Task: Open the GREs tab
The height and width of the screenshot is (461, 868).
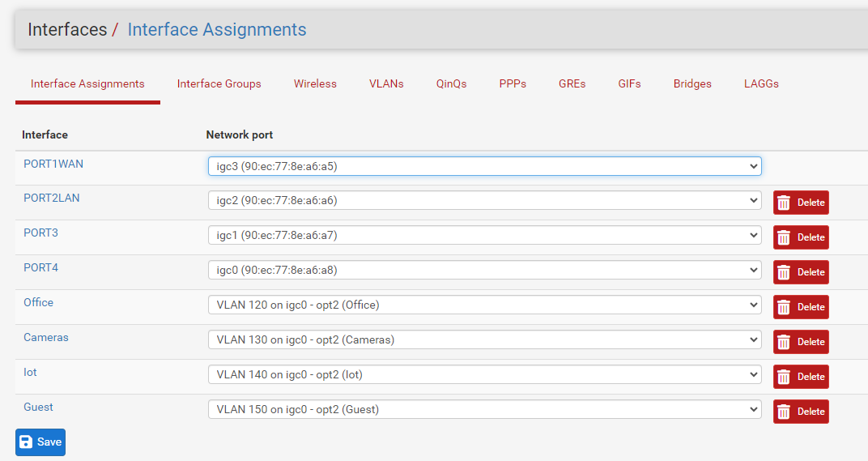Action: click(572, 83)
